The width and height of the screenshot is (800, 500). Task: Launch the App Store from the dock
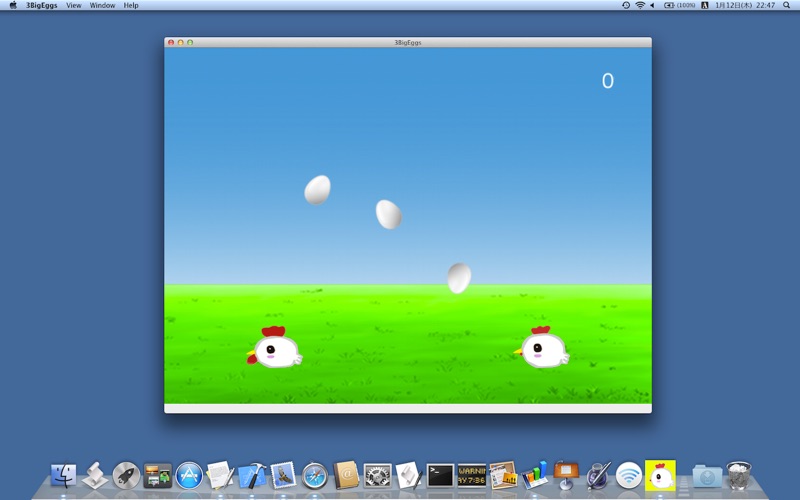(188, 475)
